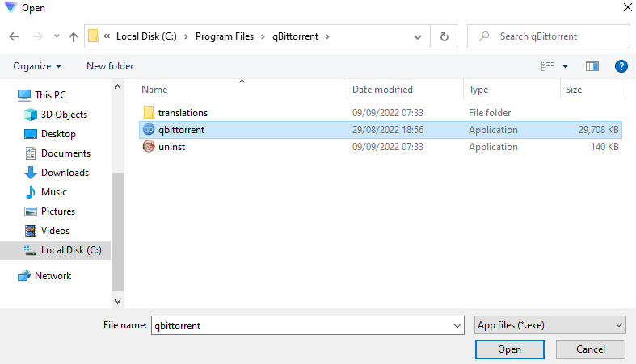
Task: Open Documents in navigation pane
Action: [65, 153]
